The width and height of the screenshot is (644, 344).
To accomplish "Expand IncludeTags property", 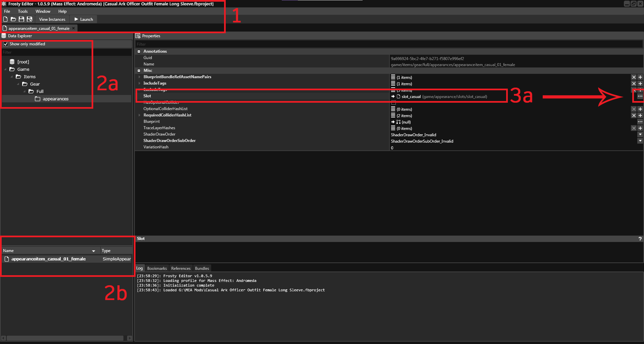I will [140, 83].
